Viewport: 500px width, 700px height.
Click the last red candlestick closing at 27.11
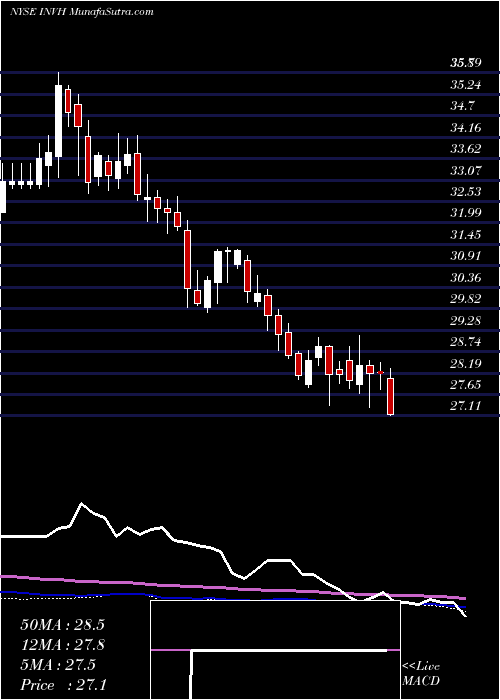click(391, 396)
